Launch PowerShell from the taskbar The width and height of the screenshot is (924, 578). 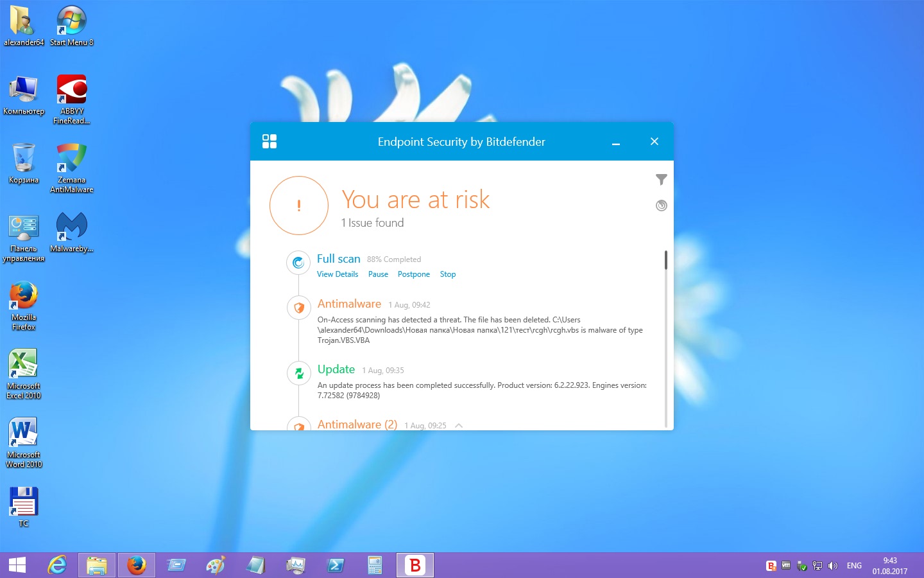[336, 565]
